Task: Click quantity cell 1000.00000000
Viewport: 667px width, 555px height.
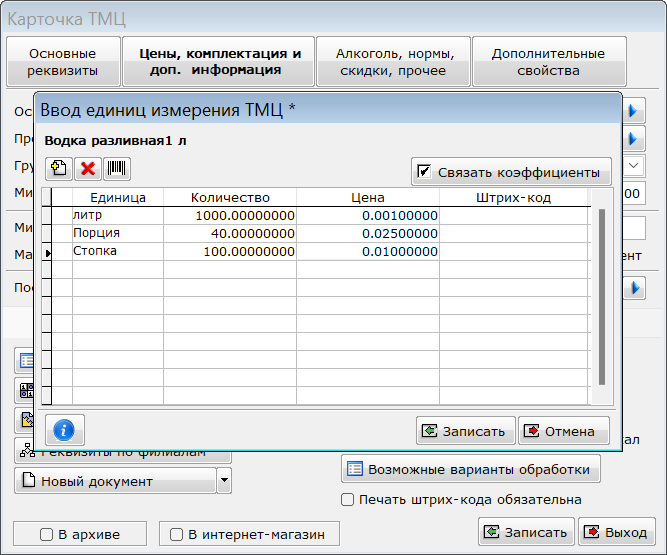Action: pyautogui.click(x=230, y=216)
